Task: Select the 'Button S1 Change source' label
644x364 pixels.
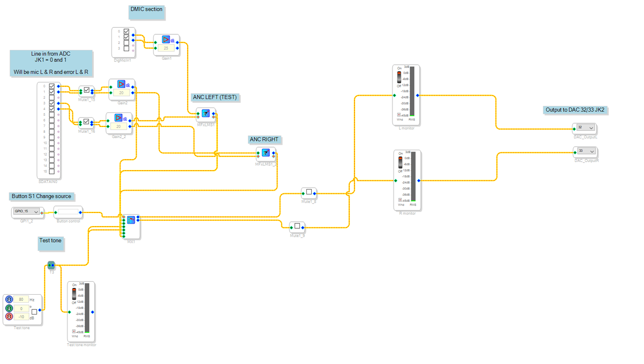Action: click(42, 197)
